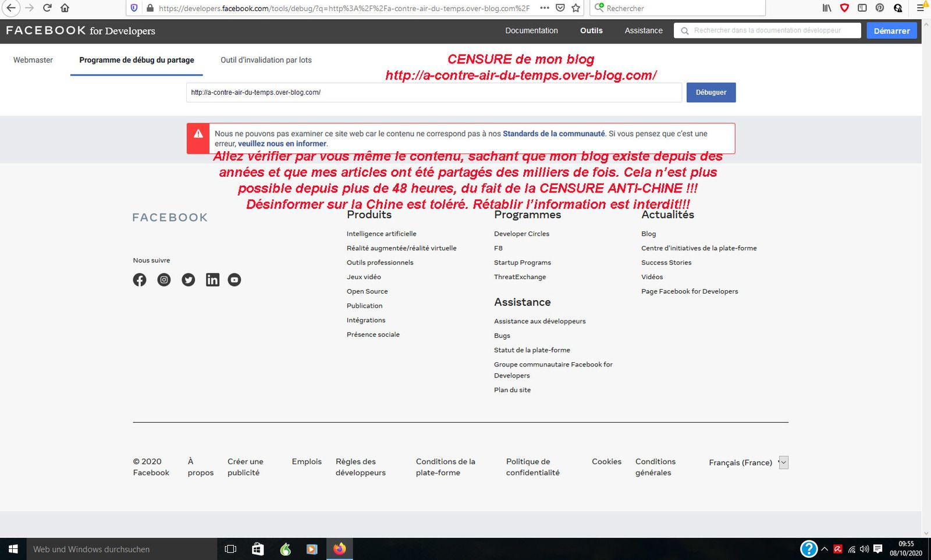Open the volume control tray icon
Viewport: 931px width, 560px height.
864,549
